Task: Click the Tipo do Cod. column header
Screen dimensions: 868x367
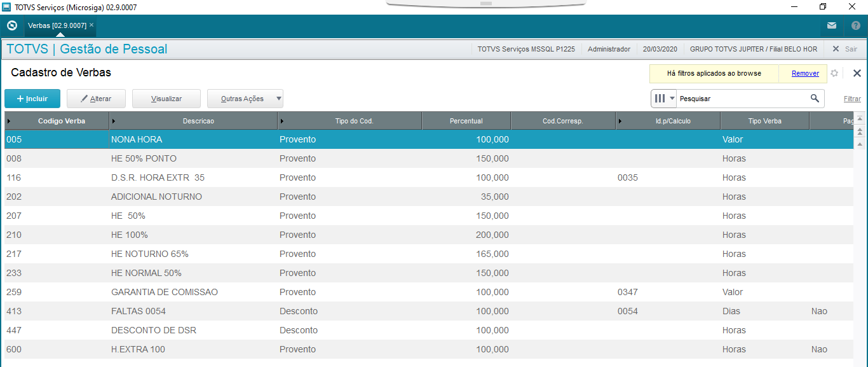Action: (350, 121)
